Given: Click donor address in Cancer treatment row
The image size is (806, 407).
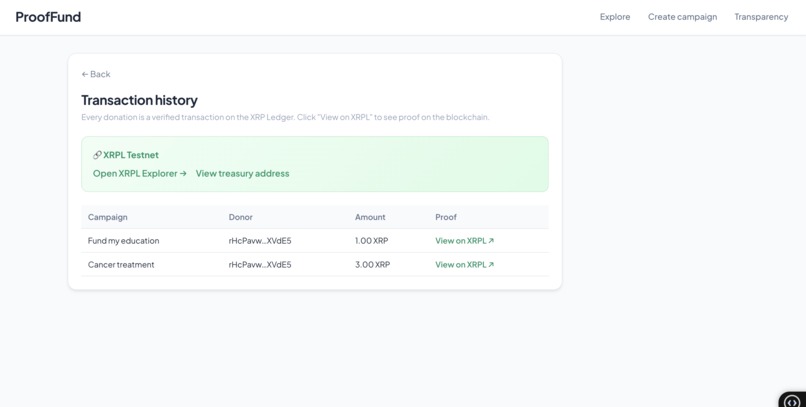Looking at the screenshot, I should [260, 265].
